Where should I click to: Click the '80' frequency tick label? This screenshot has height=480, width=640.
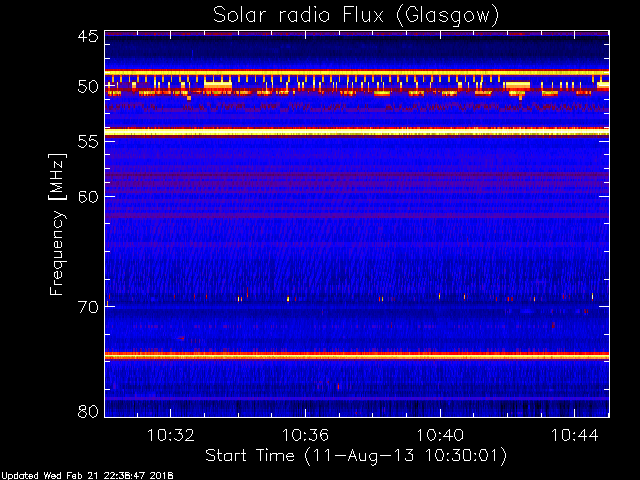tap(88, 411)
